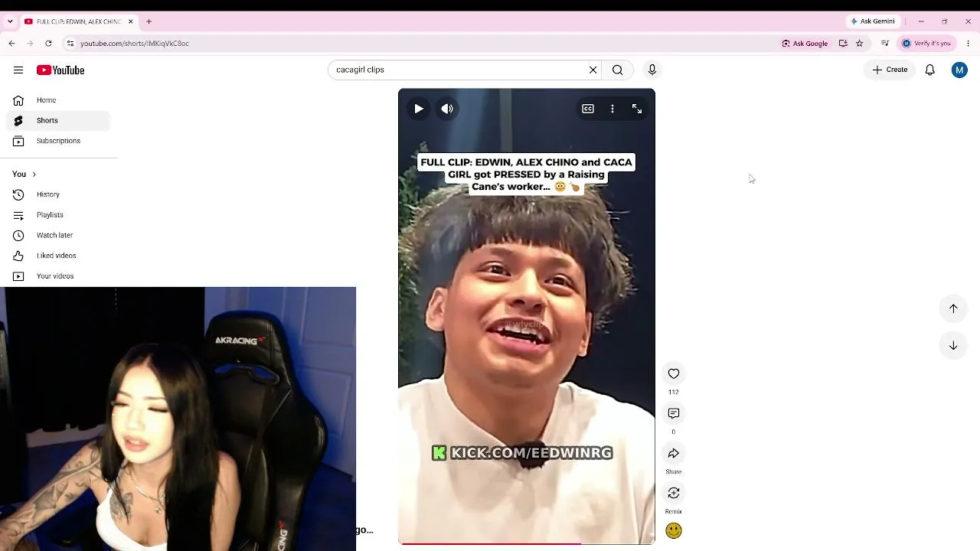Open the Chrome three-dot menu
Image resolution: width=980 pixels, height=551 pixels.
[968, 44]
